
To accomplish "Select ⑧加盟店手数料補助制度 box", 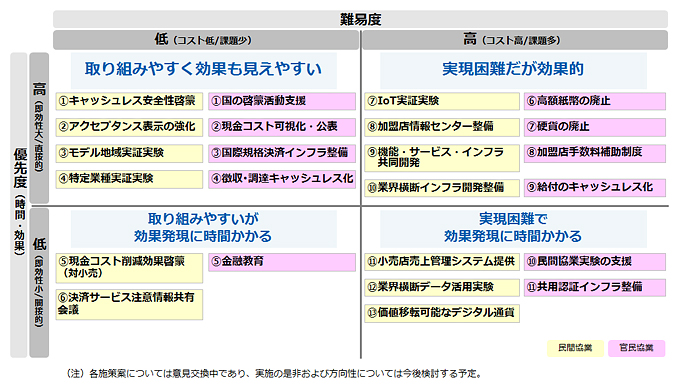I will click(595, 153).
